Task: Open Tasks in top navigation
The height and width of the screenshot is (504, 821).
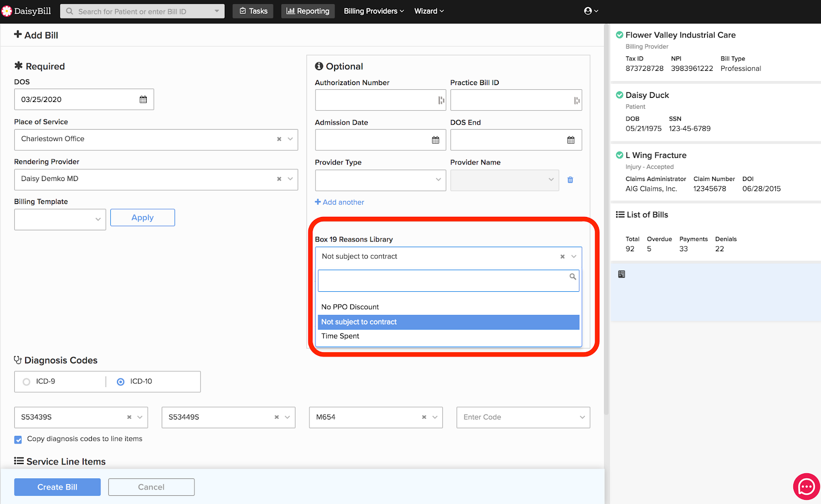Action: click(x=253, y=11)
